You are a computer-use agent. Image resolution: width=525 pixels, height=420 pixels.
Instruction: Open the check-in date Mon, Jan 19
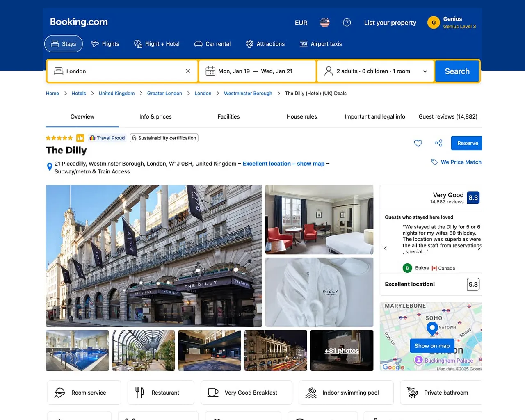click(234, 71)
